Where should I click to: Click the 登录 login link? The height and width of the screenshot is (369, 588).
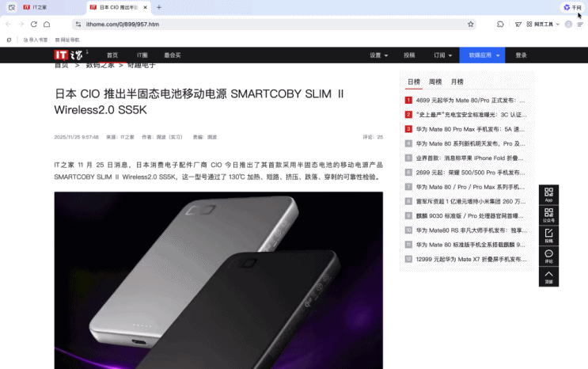(x=521, y=55)
